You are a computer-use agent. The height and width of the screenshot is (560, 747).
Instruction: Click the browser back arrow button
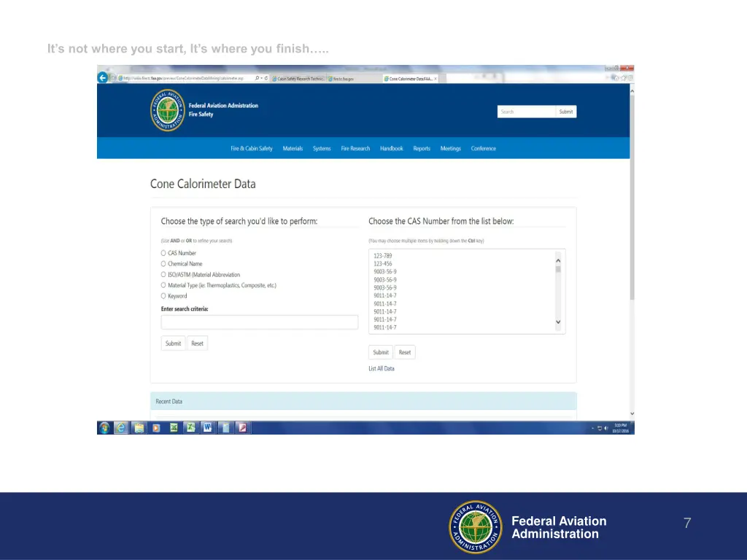coord(102,77)
